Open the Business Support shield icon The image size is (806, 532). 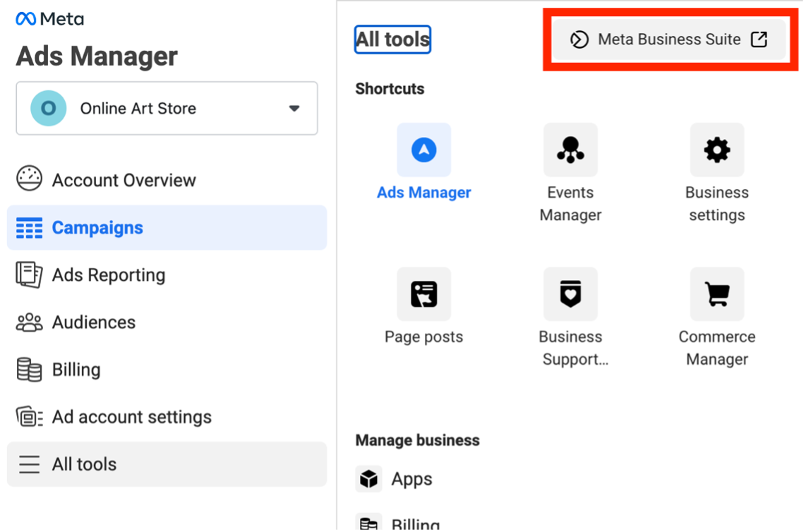tap(570, 294)
